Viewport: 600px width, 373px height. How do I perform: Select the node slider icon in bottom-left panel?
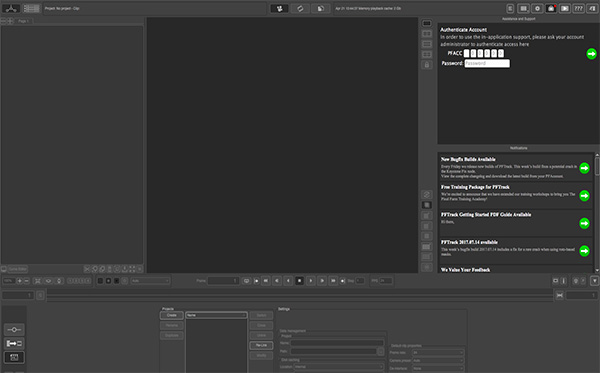pos(14,329)
